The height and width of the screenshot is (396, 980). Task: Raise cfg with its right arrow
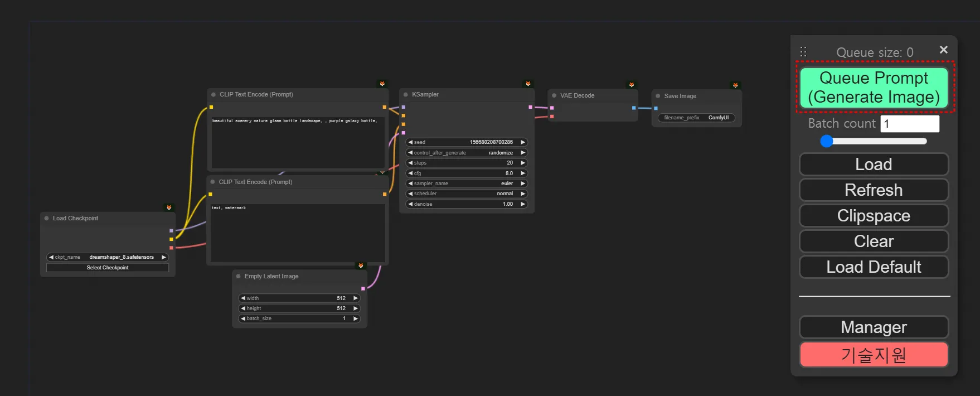523,173
